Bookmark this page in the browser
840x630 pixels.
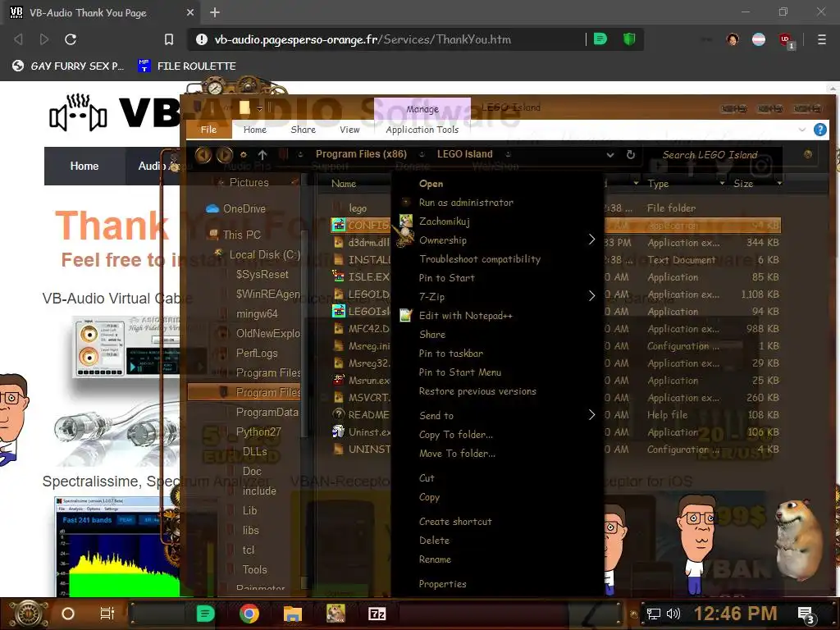169,39
